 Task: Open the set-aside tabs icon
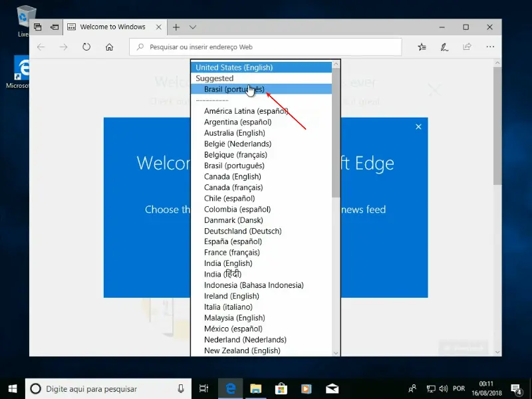(x=38, y=27)
